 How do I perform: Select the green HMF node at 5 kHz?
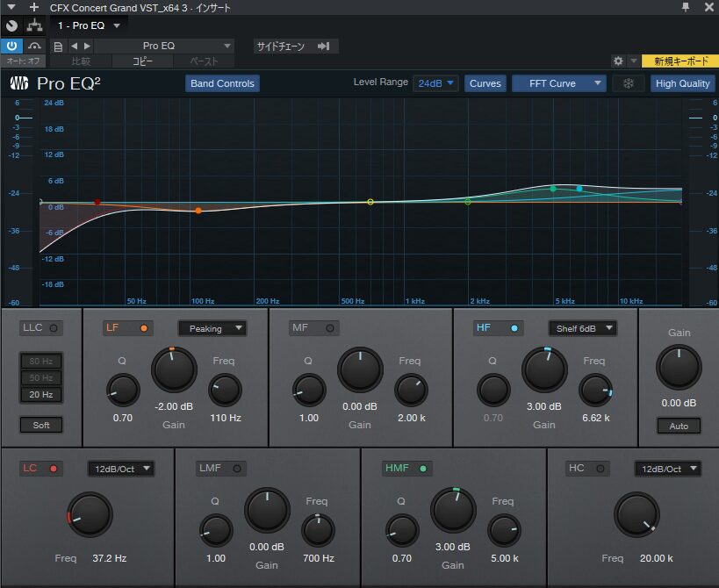pyautogui.click(x=553, y=189)
